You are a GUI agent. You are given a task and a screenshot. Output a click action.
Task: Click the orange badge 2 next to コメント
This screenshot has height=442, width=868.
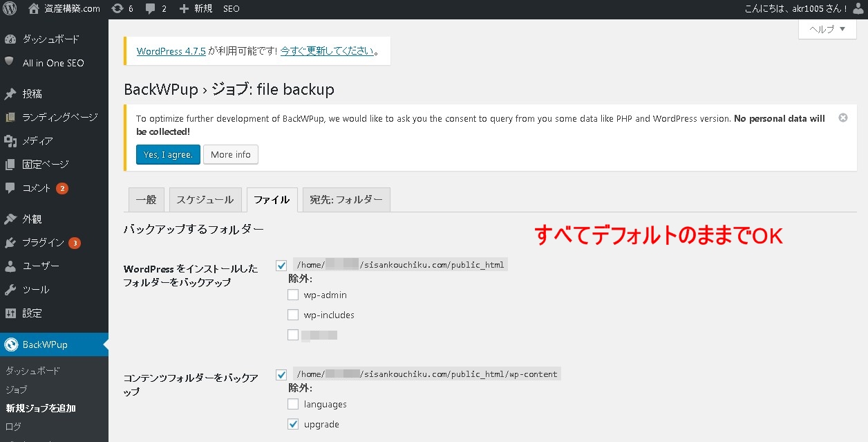62,188
